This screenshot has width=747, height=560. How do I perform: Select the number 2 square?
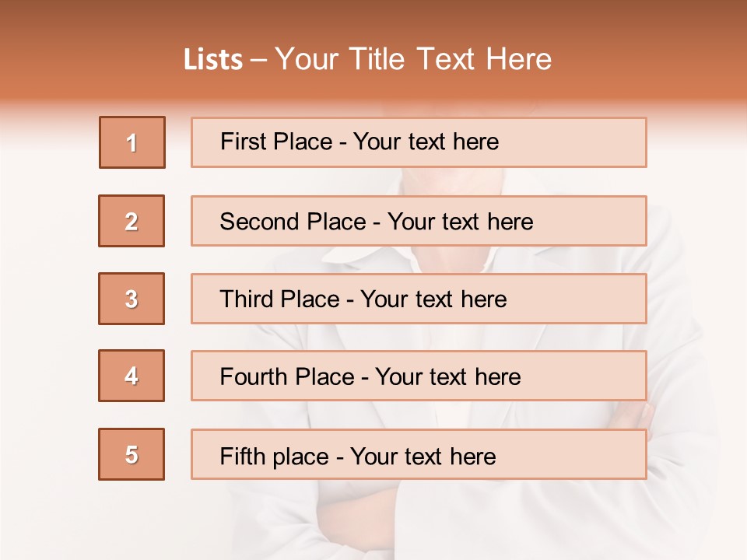132,221
